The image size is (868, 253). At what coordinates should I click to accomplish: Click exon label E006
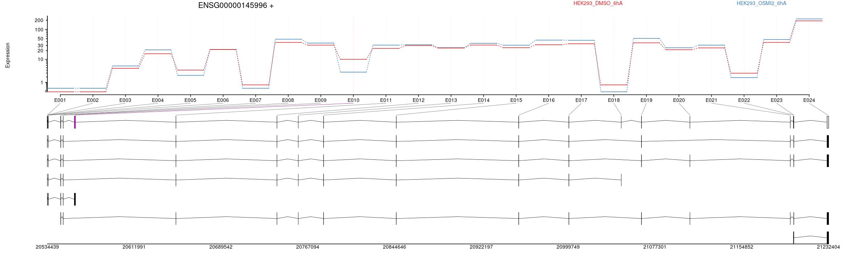(223, 100)
